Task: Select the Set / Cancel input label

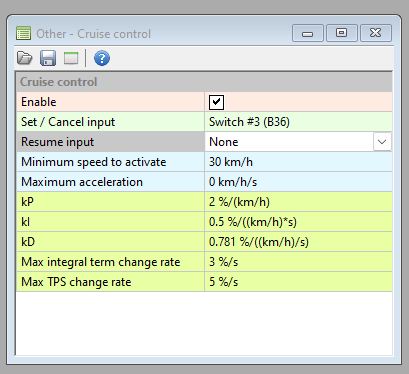Action: [x=110, y=122]
